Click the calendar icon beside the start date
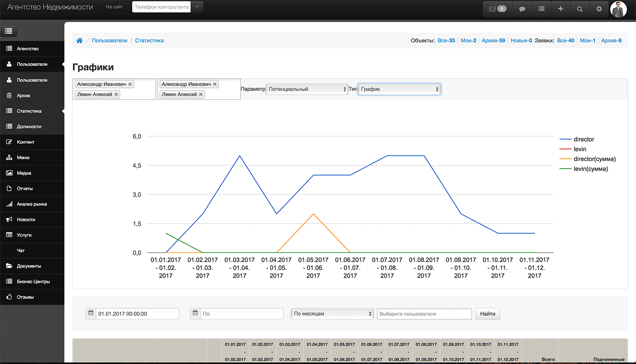Screen dimensions: 636x364 point(91,313)
